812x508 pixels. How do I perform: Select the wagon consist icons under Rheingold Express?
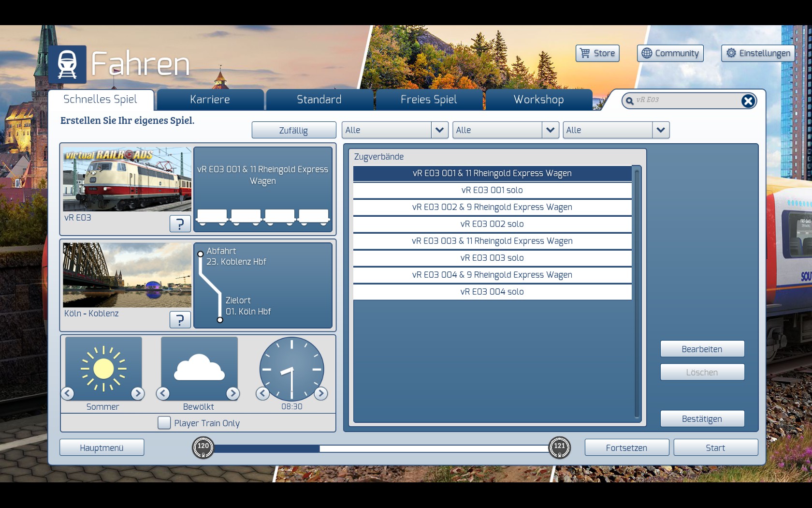point(263,217)
